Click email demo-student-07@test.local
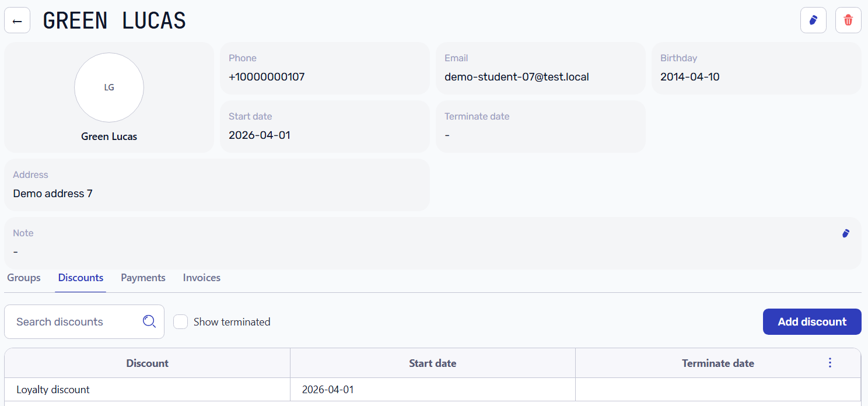Viewport: 868px width, 406px height. [517, 77]
